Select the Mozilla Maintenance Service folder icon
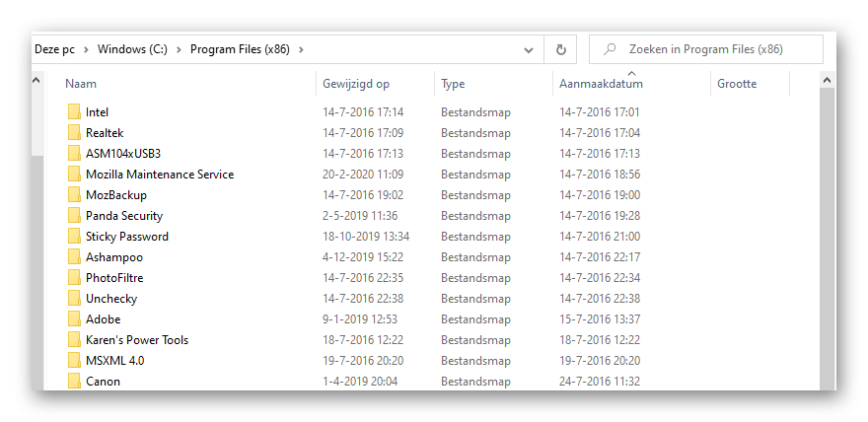The image size is (868, 422). 74,175
